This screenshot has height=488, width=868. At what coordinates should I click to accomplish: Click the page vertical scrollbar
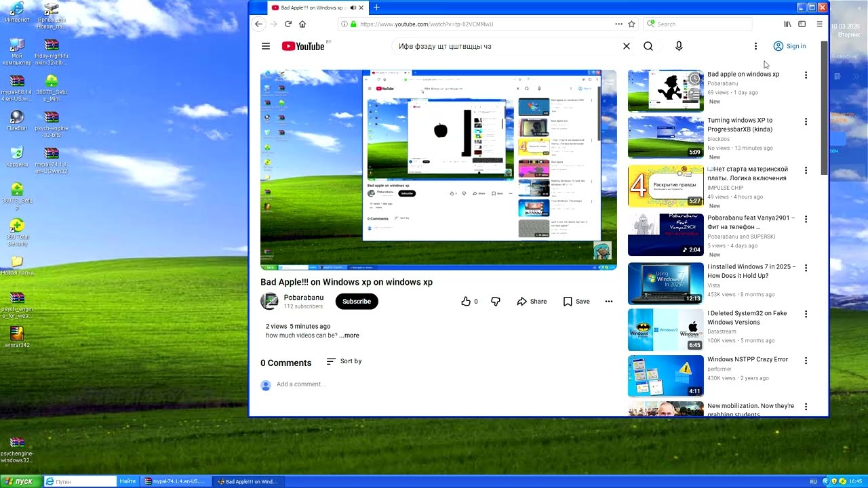click(x=825, y=108)
